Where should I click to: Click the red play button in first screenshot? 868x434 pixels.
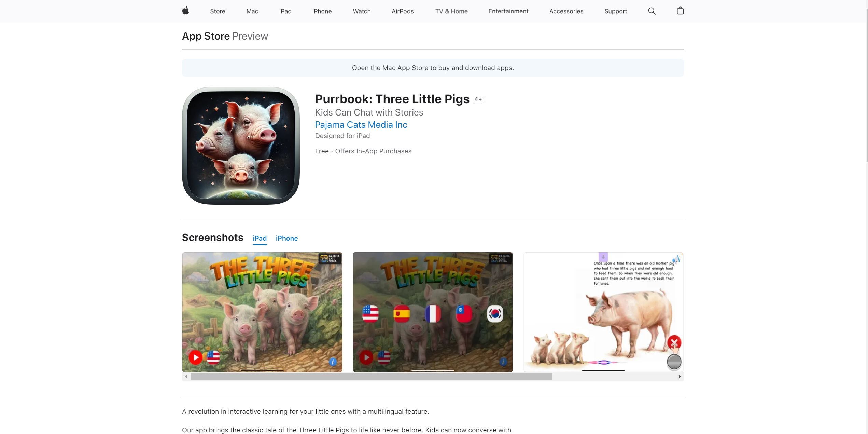pos(195,357)
